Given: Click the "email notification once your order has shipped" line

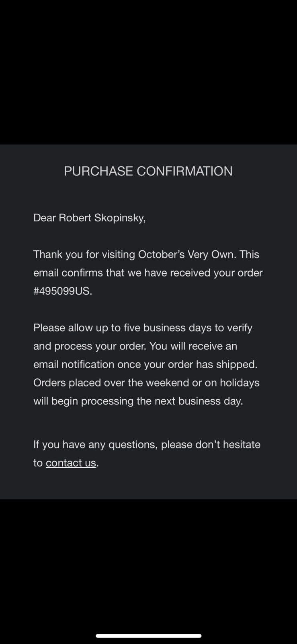Looking at the screenshot, I should (x=145, y=364).
